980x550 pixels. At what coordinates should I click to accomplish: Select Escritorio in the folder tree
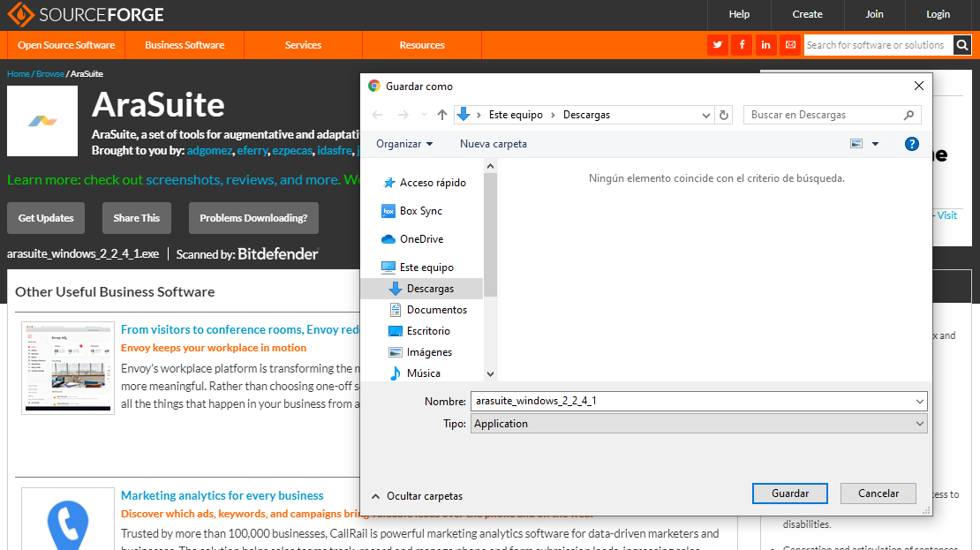coord(420,331)
